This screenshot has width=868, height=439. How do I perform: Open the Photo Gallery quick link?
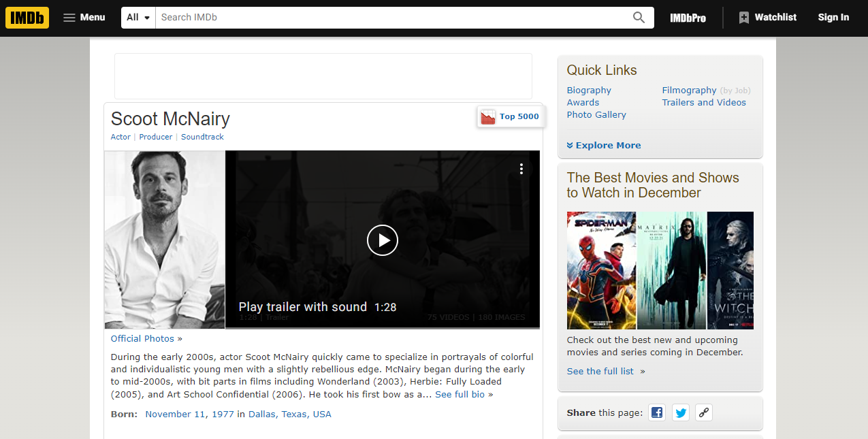[596, 114]
